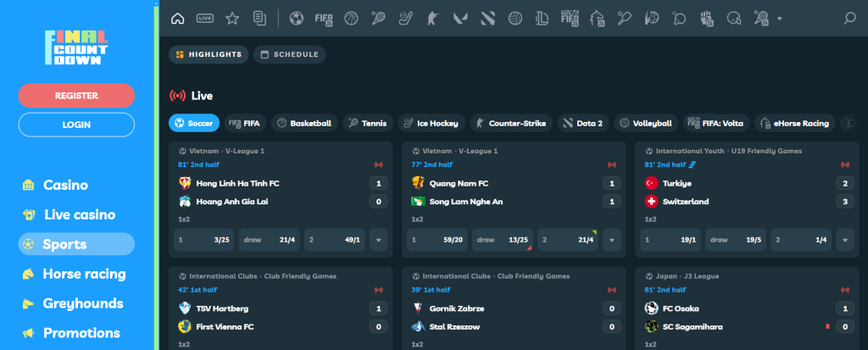Click the Basketball icon in top sports bar
868x350 pixels.
pos(352,18)
